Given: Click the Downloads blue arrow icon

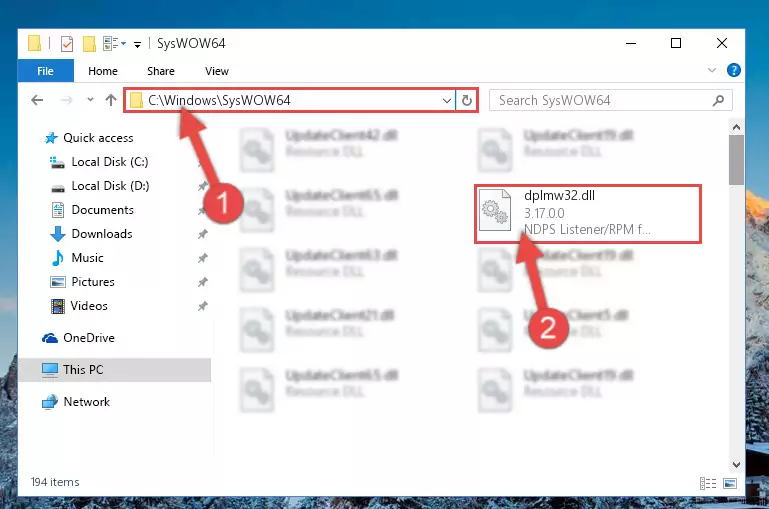Looking at the screenshot, I should (58, 234).
